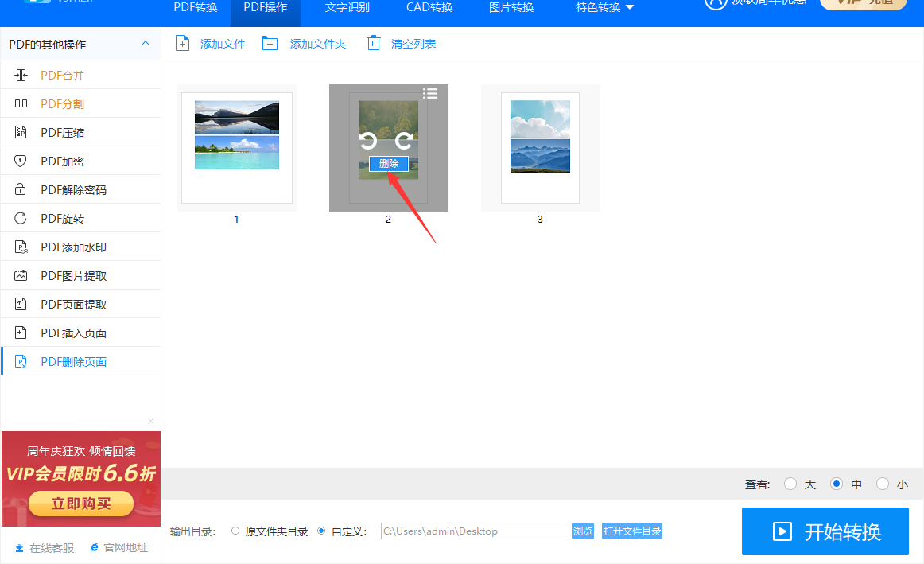Choose 原文件夹目录 as output directory
Image resolution: width=924 pixels, height=564 pixels.
point(235,531)
